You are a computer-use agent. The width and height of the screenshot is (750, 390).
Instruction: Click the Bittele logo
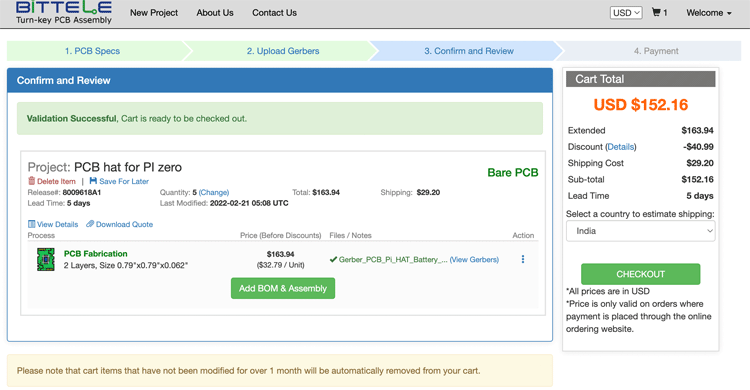point(64,12)
